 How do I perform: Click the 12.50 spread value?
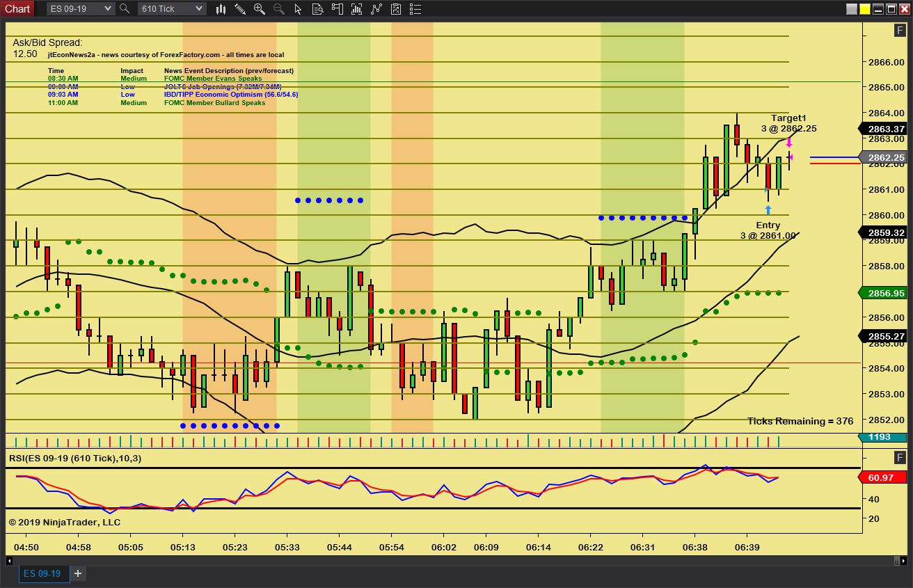pos(25,54)
